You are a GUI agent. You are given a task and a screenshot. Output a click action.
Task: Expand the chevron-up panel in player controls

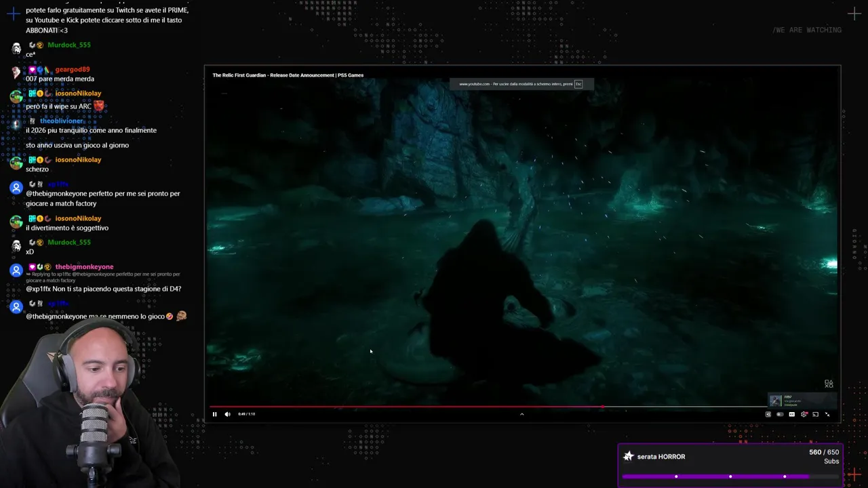[x=521, y=414]
